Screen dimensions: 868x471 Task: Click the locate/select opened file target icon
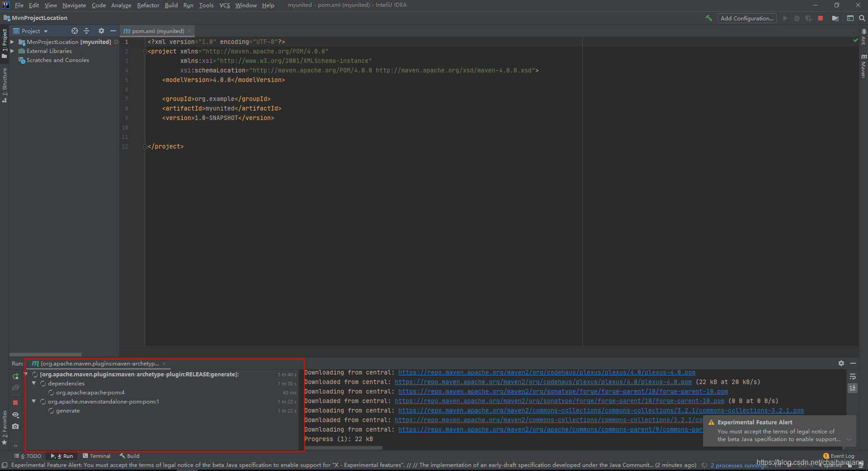pyautogui.click(x=75, y=31)
